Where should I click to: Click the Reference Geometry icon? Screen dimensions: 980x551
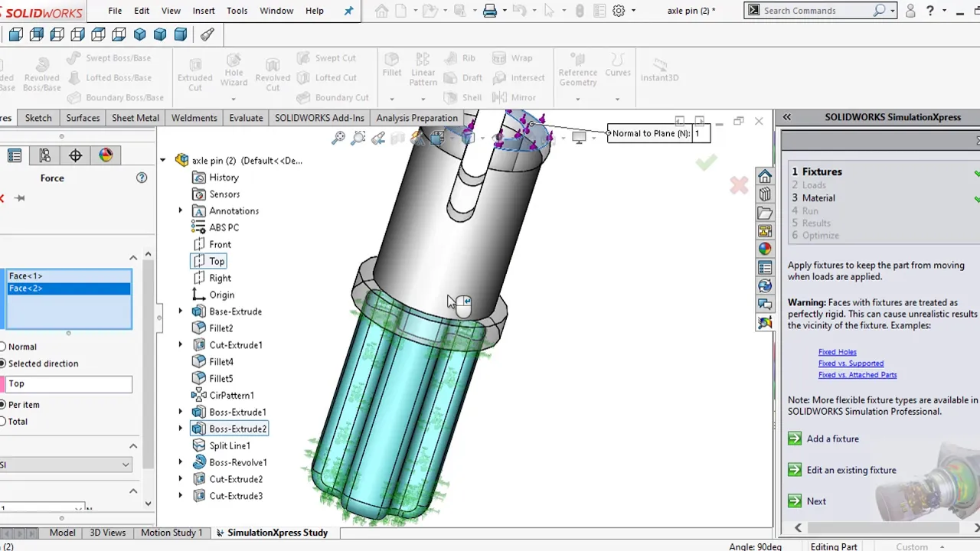(578, 70)
